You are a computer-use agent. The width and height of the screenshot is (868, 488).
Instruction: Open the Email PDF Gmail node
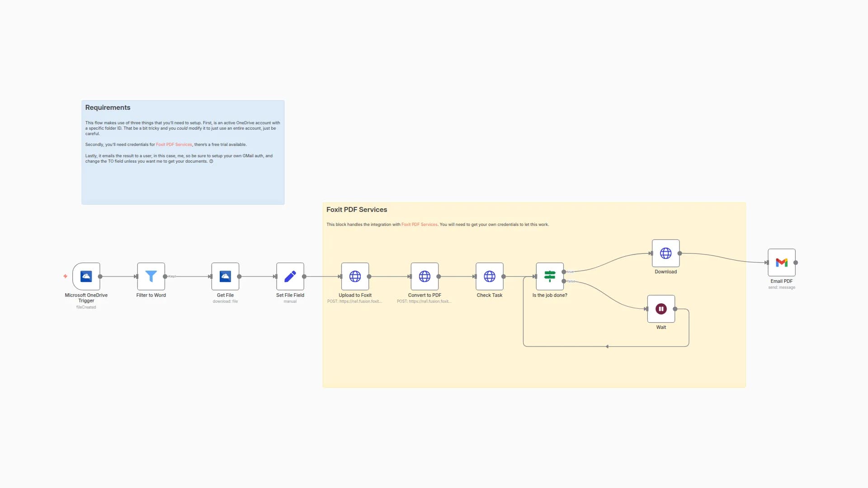pos(781,262)
